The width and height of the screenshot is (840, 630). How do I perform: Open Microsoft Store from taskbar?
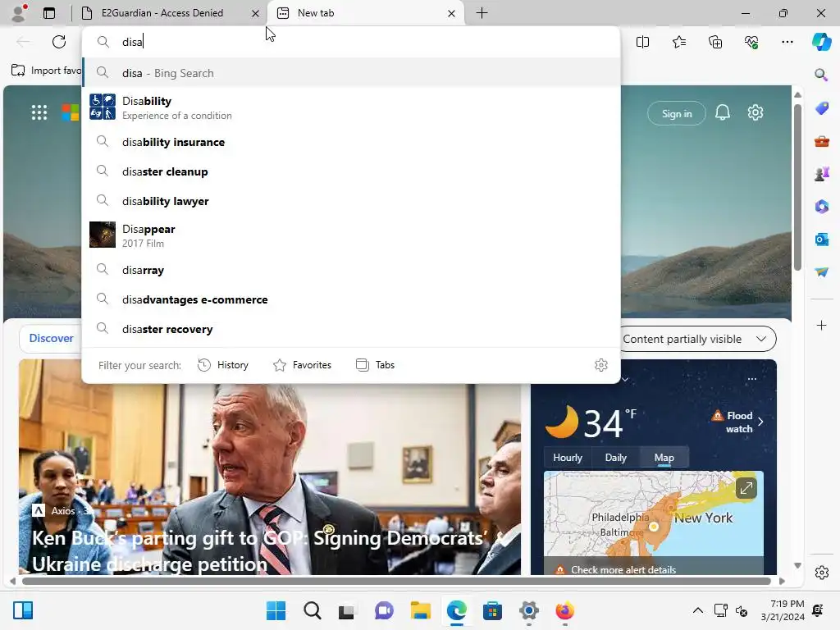click(492, 610)
